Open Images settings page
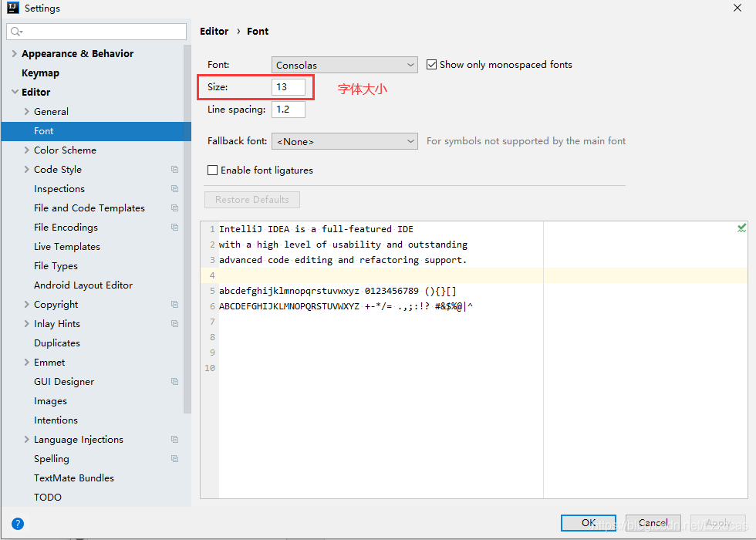Image resolution: width=756 pixels, height=540 pixels. pyautogui.click(x=50, y=400)
